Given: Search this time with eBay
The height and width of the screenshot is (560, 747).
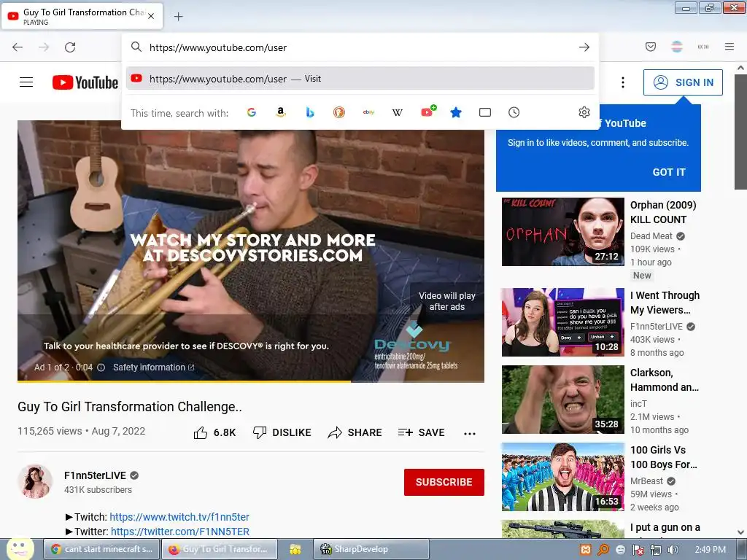Looking at the screenshot, I should (368, 112).
